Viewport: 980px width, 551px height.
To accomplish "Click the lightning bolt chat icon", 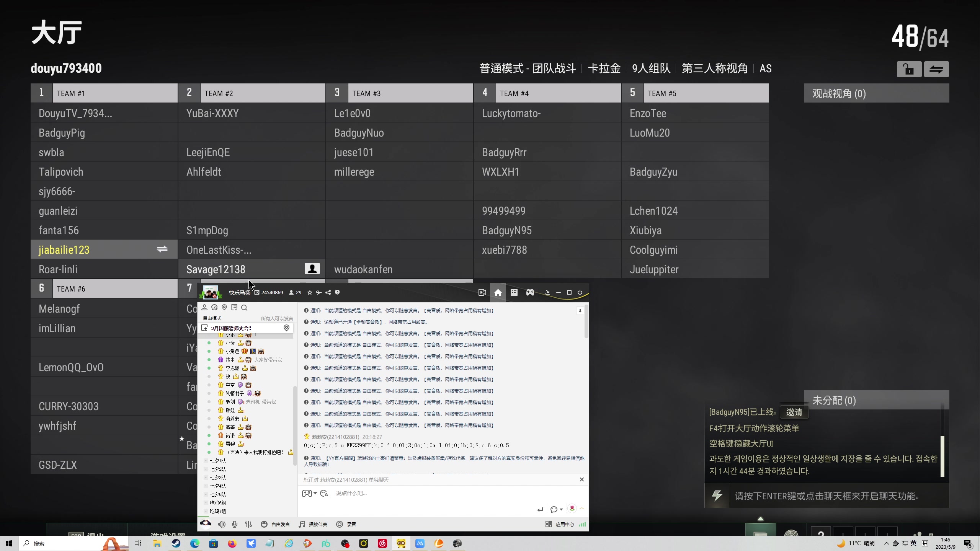I will 717,496.
